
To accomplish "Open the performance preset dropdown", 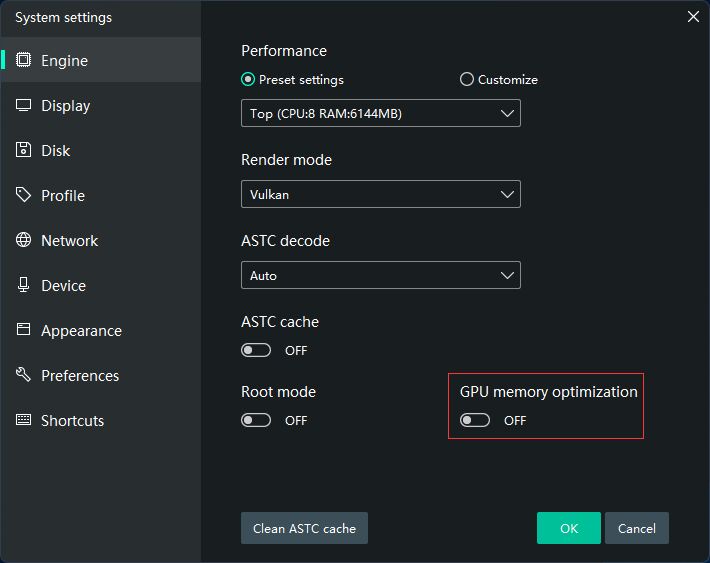I will click(x=380, y=114).
